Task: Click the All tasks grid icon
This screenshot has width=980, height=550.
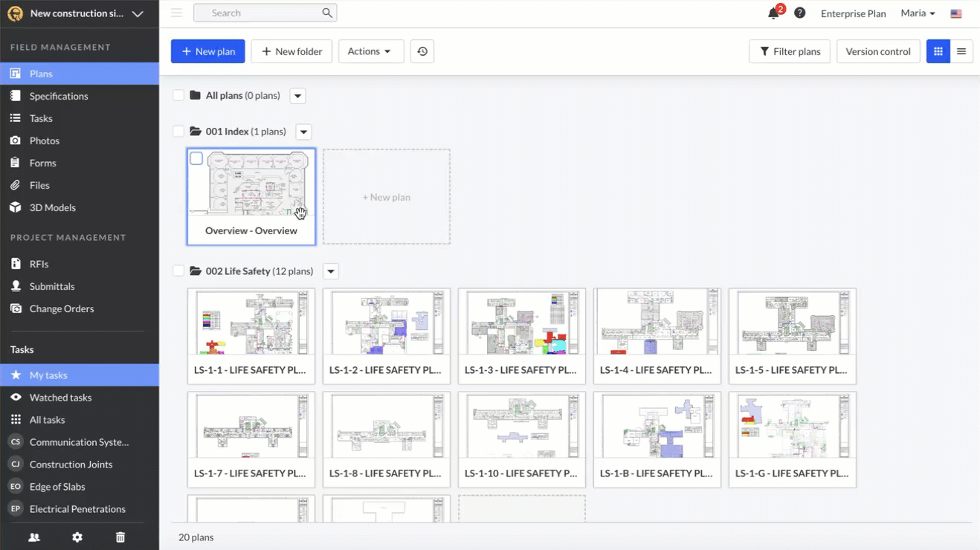Action: coord(16,420)
